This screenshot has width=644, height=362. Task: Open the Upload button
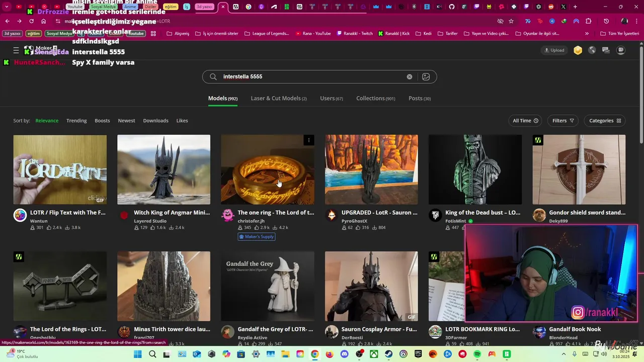[x=554, y=50]
